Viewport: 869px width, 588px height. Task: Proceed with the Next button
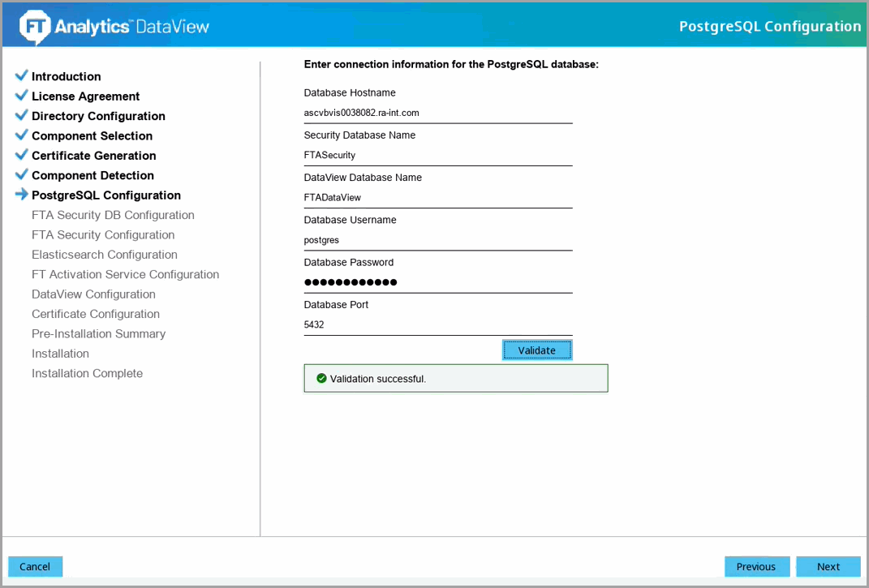point(828,567)
